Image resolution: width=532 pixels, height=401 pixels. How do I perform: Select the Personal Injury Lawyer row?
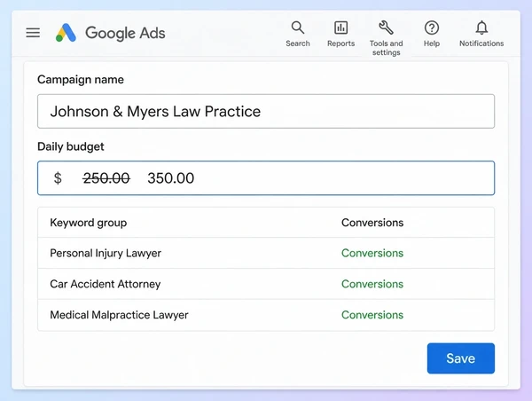[x=266, y=253]
